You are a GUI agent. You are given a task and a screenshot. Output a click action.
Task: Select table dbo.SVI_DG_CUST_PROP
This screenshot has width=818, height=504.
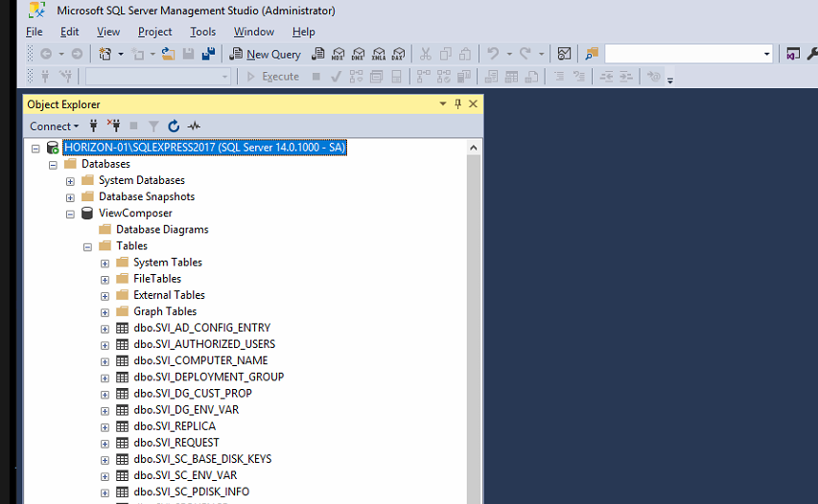(193, 393)
